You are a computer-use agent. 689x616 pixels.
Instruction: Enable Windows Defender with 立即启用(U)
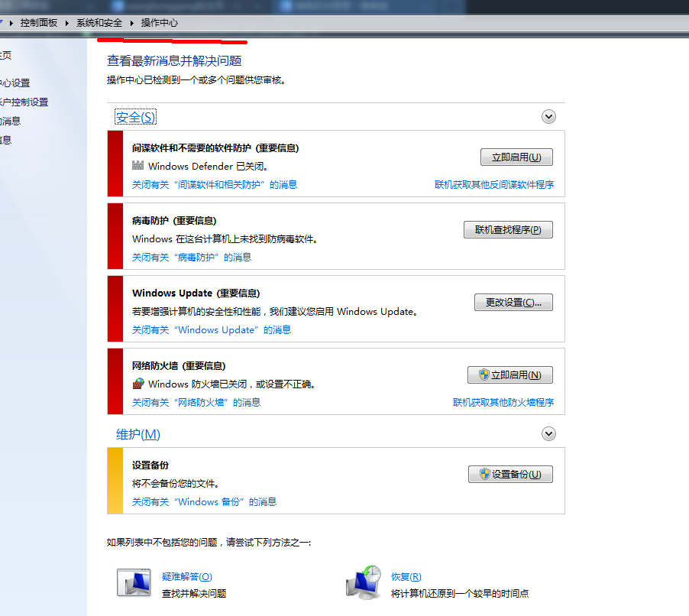[516, 157]
